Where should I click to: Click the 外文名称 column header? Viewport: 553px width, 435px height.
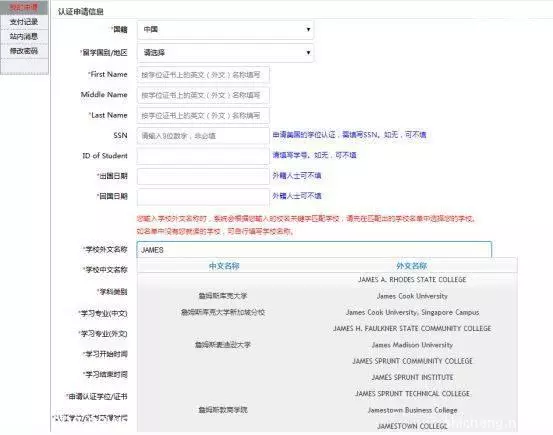[412, 266]
